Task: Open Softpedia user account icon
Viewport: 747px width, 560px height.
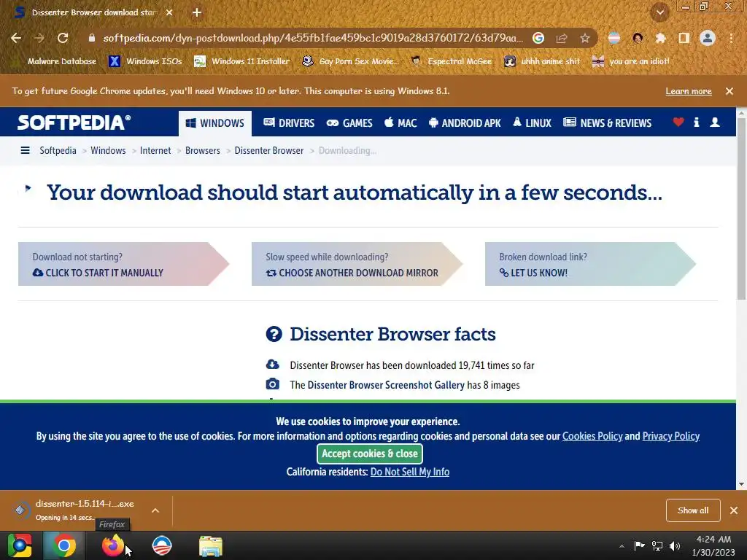Action: point(715,122)
